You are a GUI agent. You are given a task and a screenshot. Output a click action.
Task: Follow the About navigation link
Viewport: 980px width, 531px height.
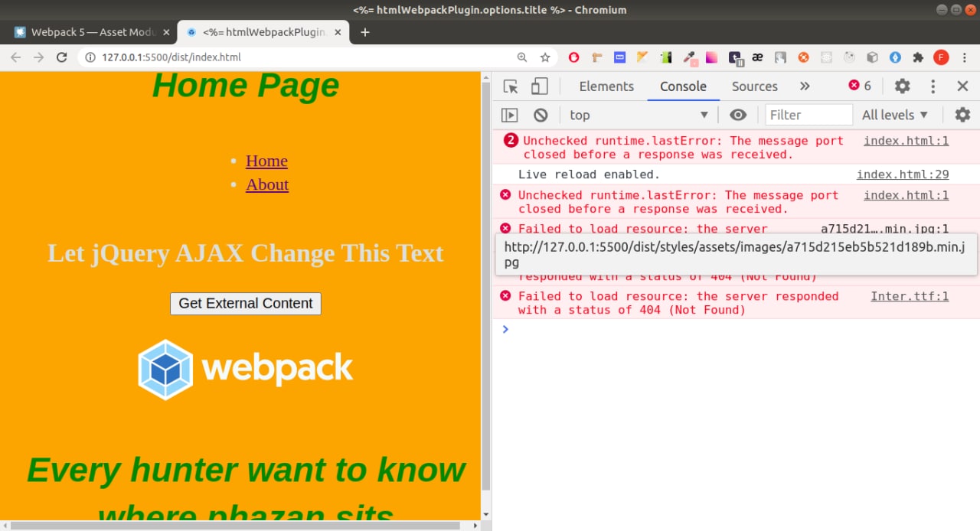(x=267, y=184)
